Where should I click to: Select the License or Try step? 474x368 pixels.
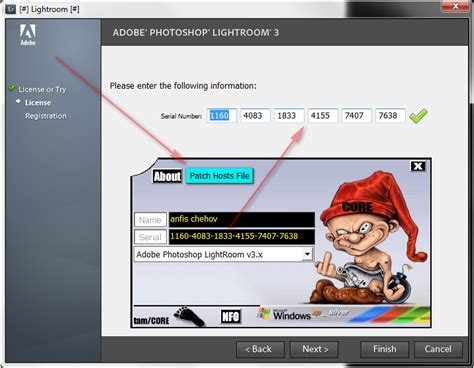point(42,89)
